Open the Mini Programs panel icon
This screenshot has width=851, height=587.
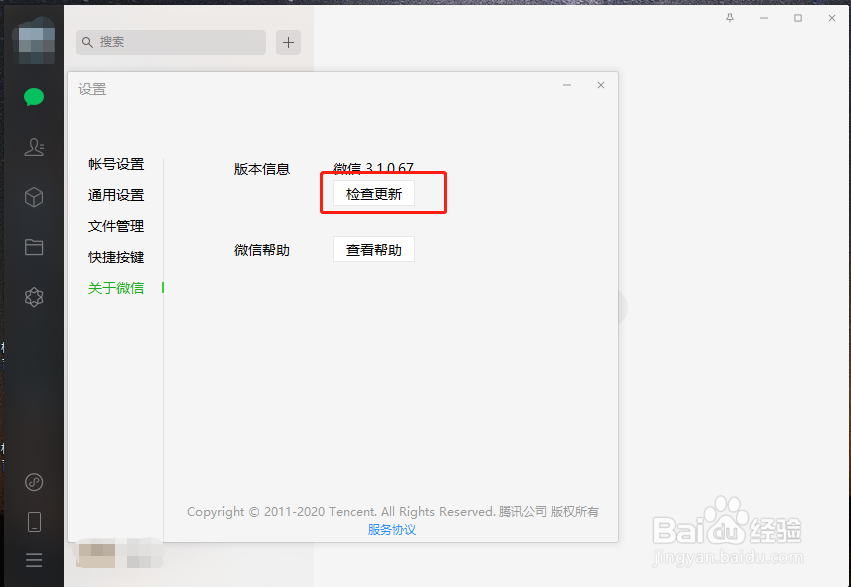point(34,482)
